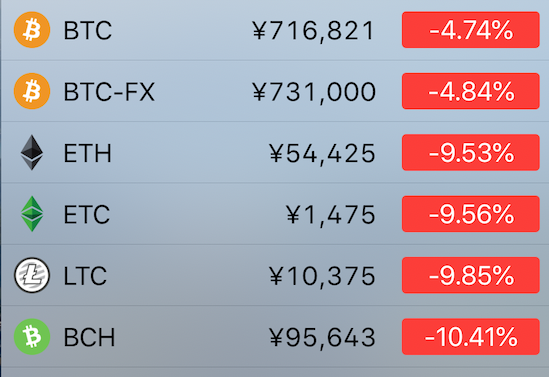Image resolution: width=549 pixels, height=377 pixels.
Task: Select the BTC-FX ticker label
Action: point(109,92)
